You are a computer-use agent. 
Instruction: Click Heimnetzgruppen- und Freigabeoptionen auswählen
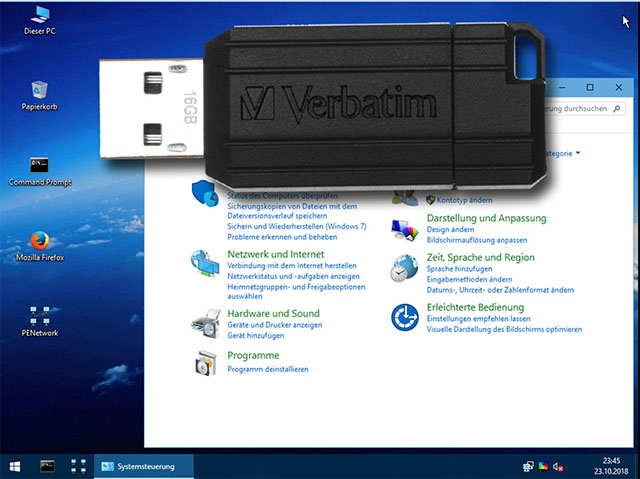coord(296,291)
